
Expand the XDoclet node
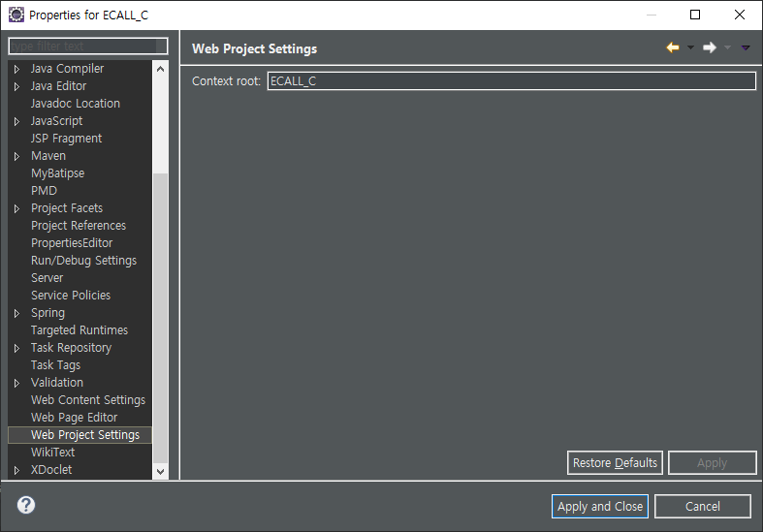tap(17, 470)
